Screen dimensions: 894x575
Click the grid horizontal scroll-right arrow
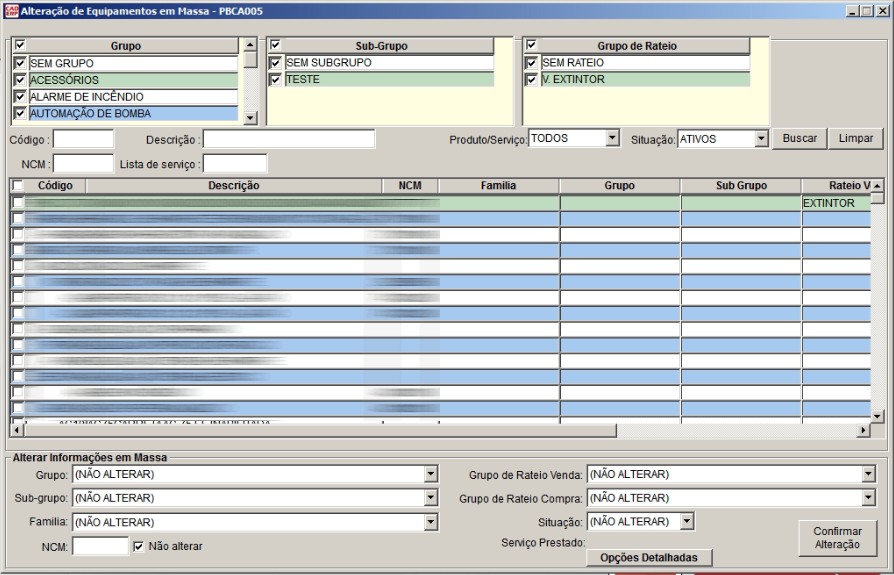(864, 431)
